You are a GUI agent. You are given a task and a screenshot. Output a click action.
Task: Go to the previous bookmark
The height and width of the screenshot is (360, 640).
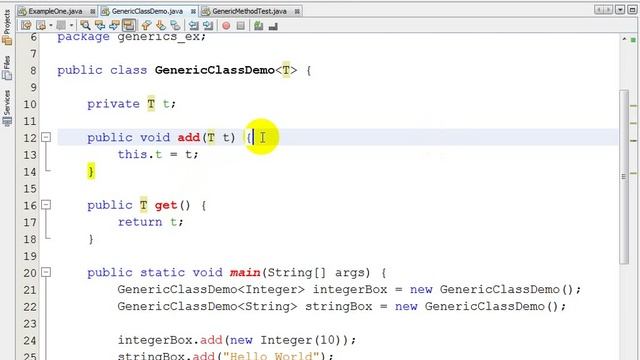tap(146, 26)
